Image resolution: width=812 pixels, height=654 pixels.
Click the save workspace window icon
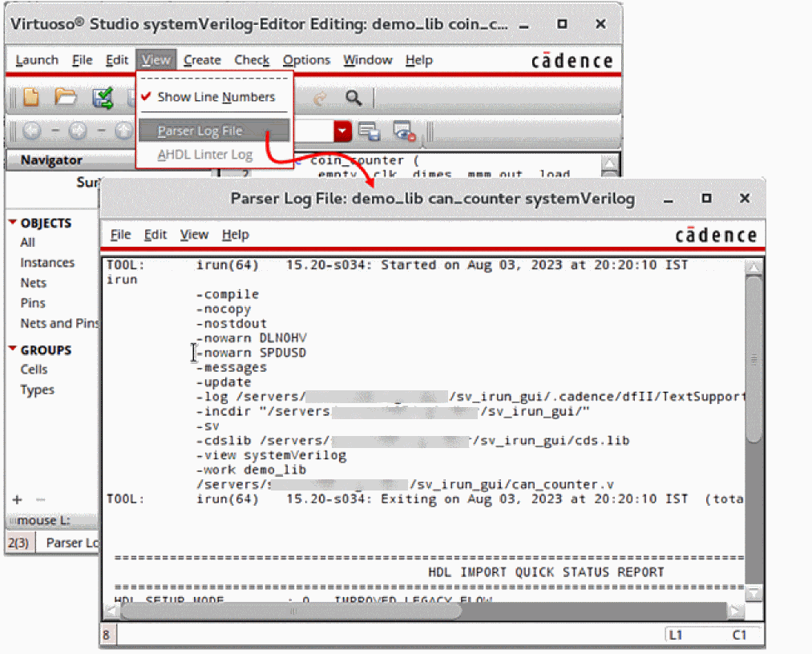tap(370, 131)
